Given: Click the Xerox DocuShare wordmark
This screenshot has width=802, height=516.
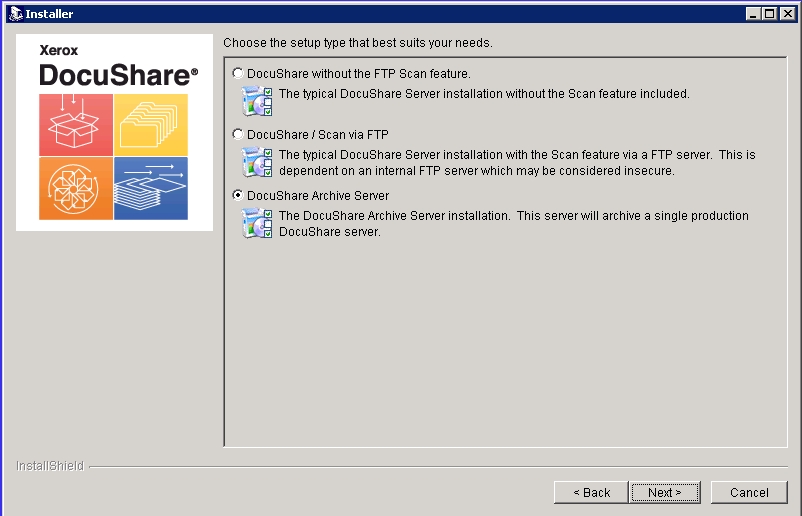Looking at the screenshot, I should click(x=118, y=65).
